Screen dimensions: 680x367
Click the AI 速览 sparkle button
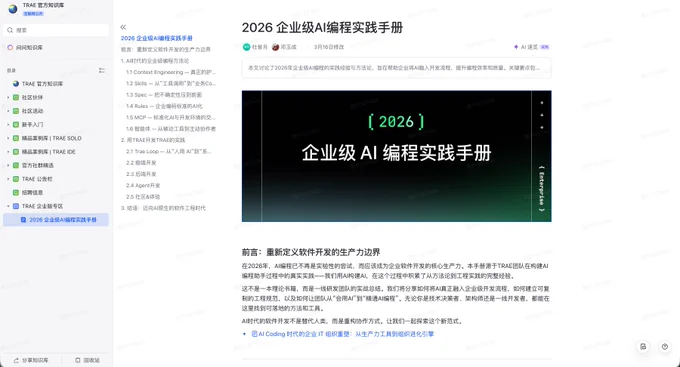532,47
